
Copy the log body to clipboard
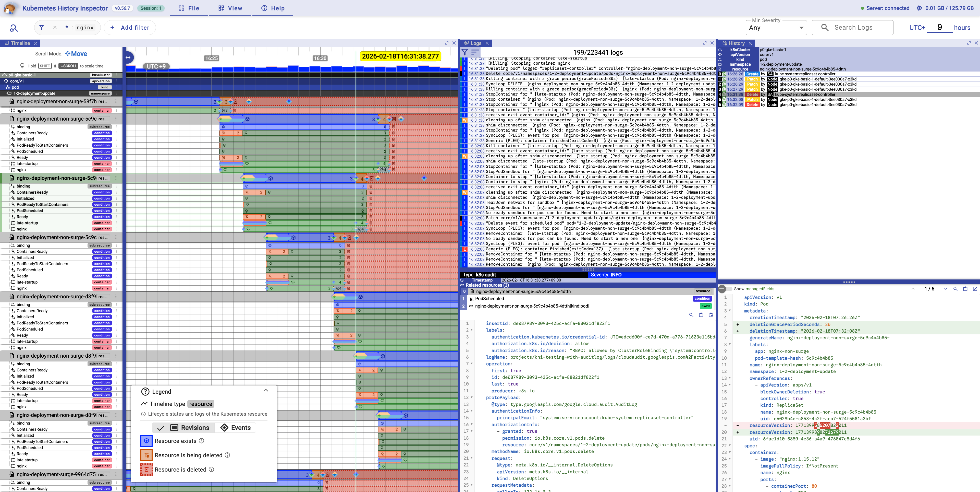(701, 314)
